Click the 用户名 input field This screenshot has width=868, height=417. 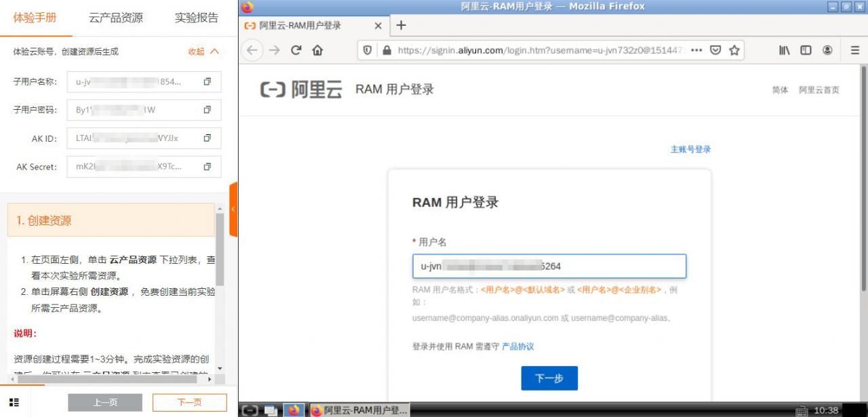coord(549,266)
